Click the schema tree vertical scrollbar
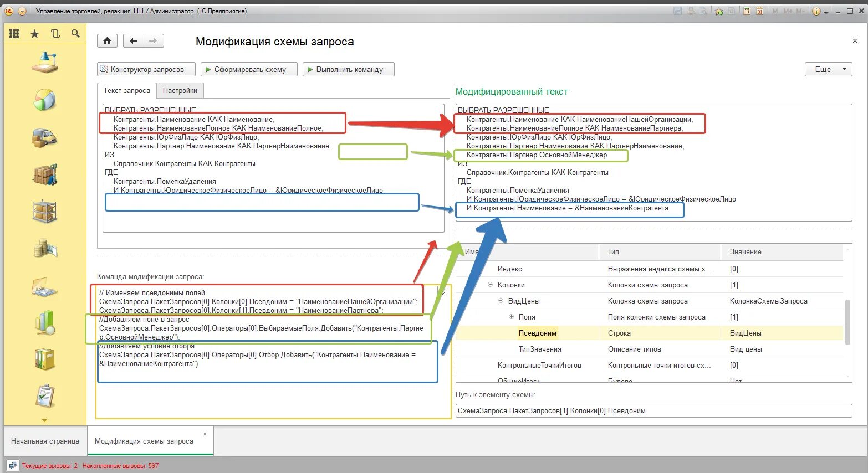This screenshot has height=473, width=868. tap(847, 322)
